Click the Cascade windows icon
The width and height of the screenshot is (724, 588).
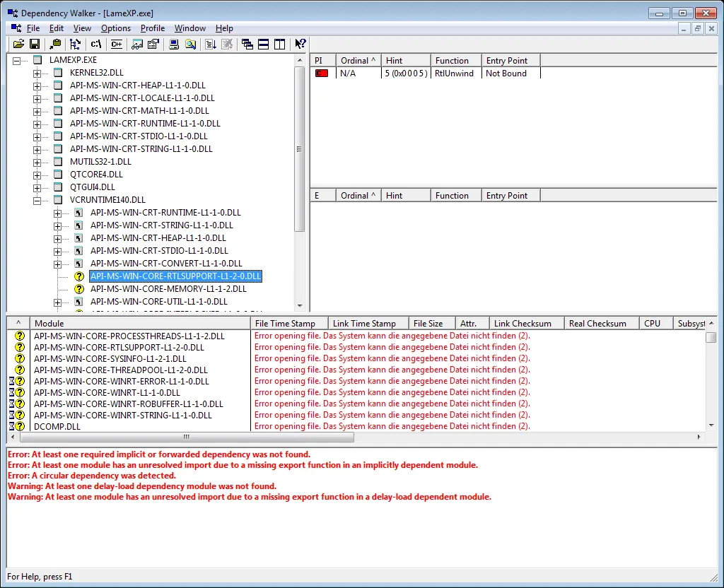point(247,44)
